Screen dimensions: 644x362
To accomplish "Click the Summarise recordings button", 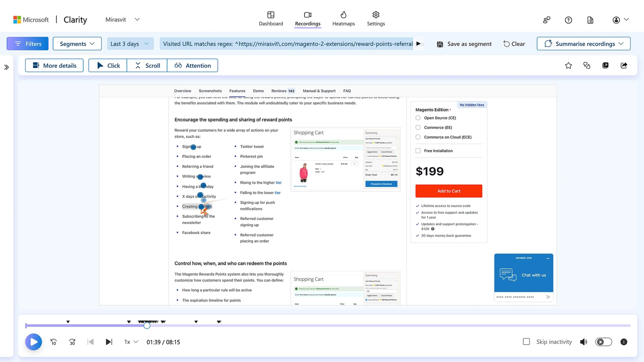I will coord(583,44).
